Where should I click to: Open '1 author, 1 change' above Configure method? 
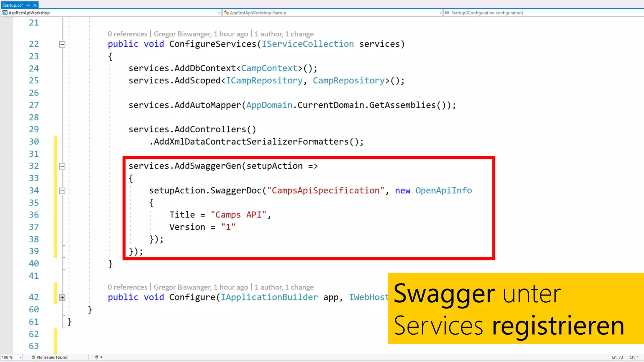point(284,287)
